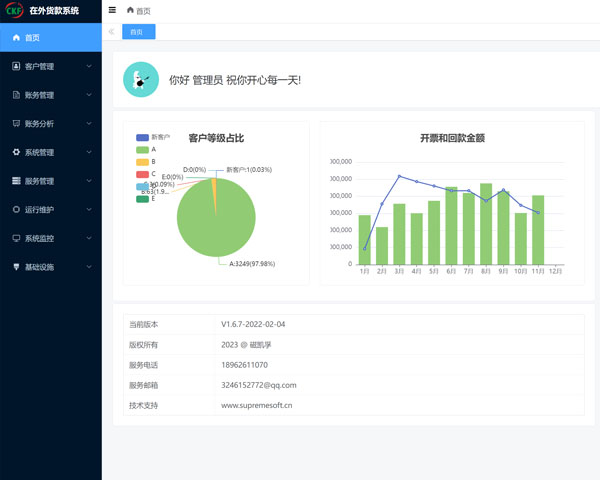
Task: Expand the 账务分析 menu chevron
Action: click(89, 124)
